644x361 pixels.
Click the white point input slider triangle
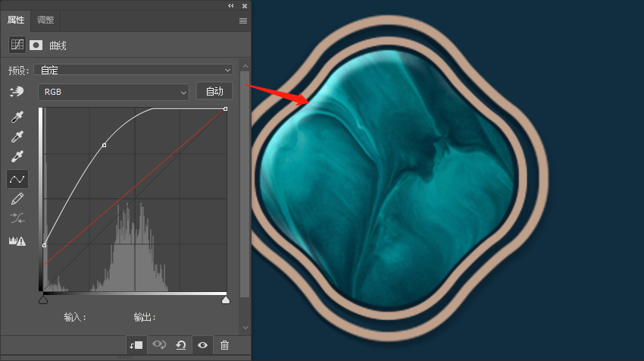(225, 300)
